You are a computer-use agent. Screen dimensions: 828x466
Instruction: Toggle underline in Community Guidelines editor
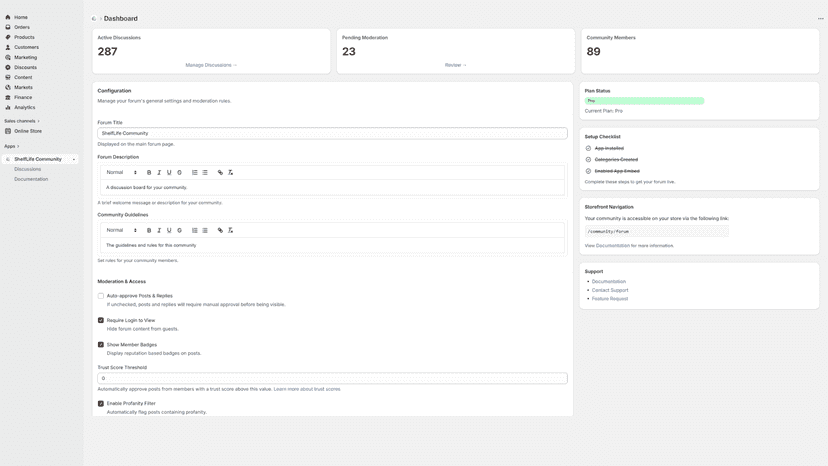pos(169,230)
